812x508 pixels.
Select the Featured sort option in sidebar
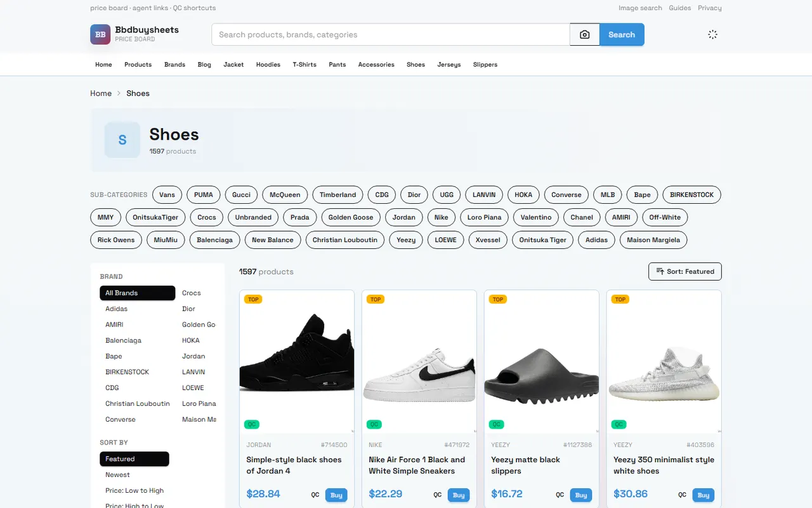pos(134,458)
